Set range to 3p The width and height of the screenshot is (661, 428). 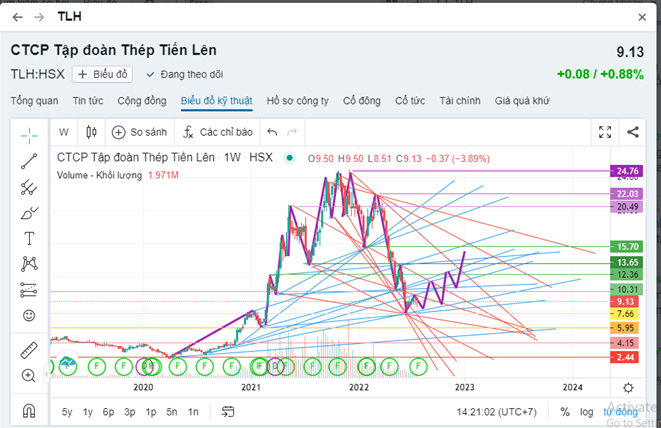[129, 412]
